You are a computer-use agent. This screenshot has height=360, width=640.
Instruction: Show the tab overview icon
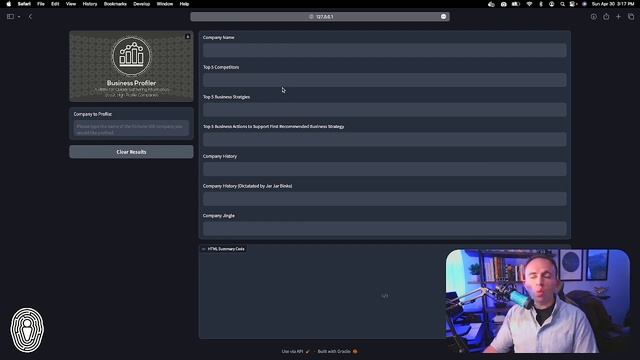(x=631, y=17)
